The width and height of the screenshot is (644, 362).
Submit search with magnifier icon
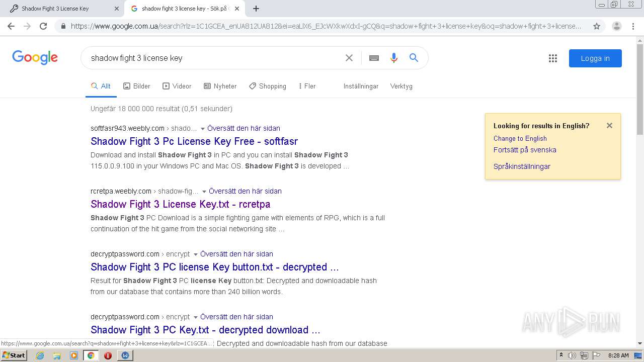(414, 58)
